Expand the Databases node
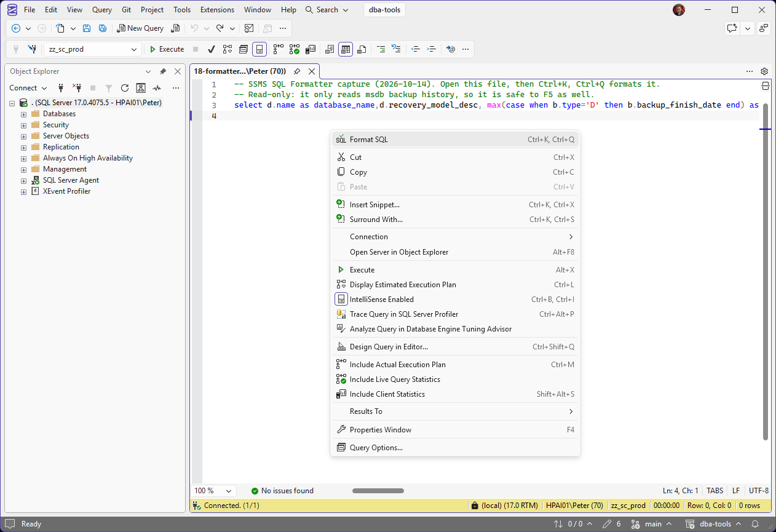 pos(24,114)
